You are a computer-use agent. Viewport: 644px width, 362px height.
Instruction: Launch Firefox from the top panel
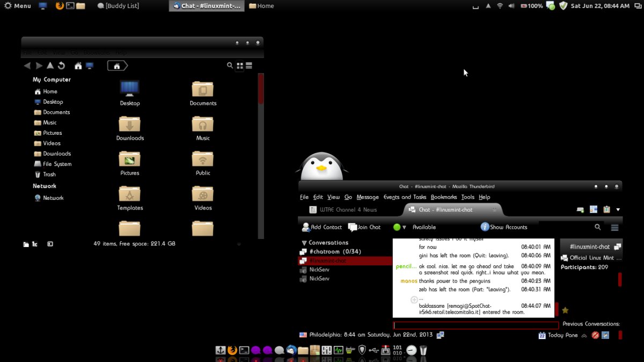tap(60, 6)
